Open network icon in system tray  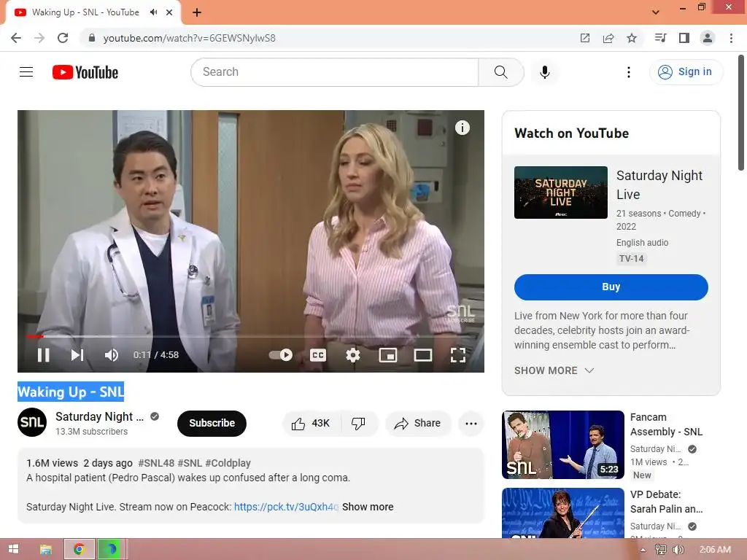(661, 550)
